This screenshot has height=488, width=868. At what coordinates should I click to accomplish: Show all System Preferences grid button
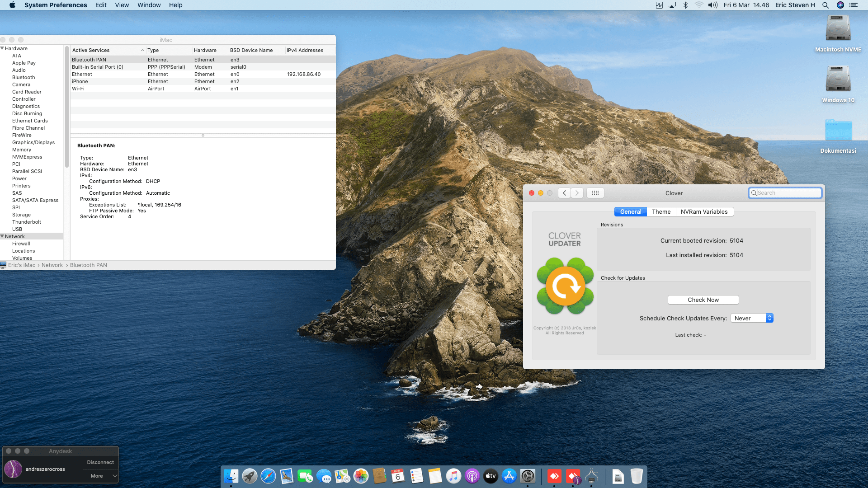595,193
